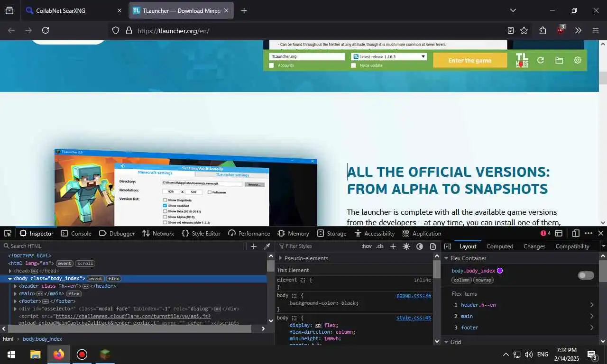Expand the footer node in markup

coord(15,301)
